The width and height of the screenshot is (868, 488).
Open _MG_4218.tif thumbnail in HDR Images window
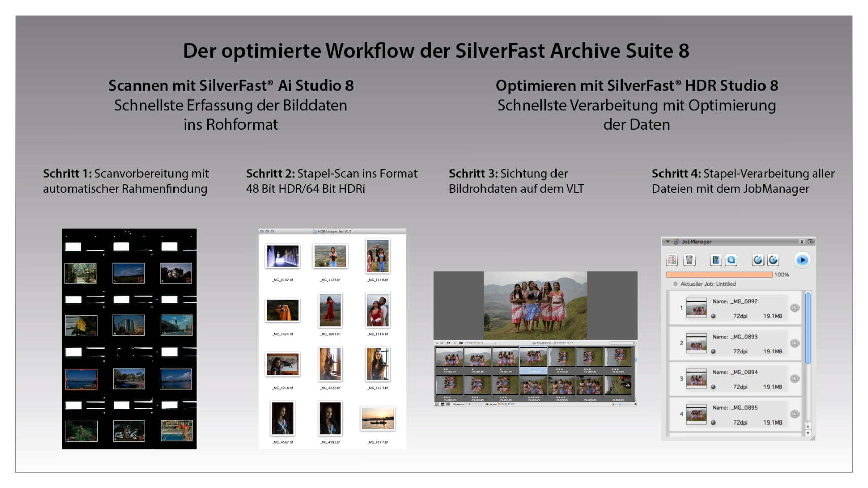coord(283,364)
